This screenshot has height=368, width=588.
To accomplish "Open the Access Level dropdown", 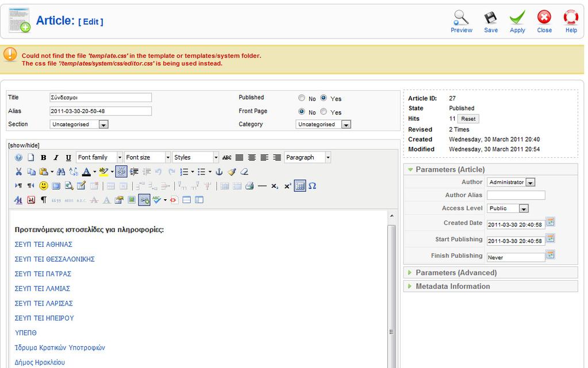I will 508,208.
